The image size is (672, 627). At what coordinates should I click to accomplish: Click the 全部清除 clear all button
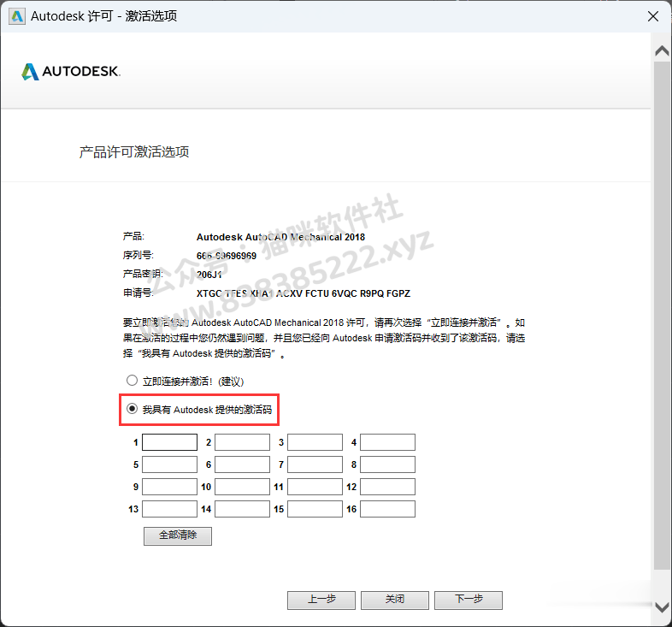click(178, 536)
